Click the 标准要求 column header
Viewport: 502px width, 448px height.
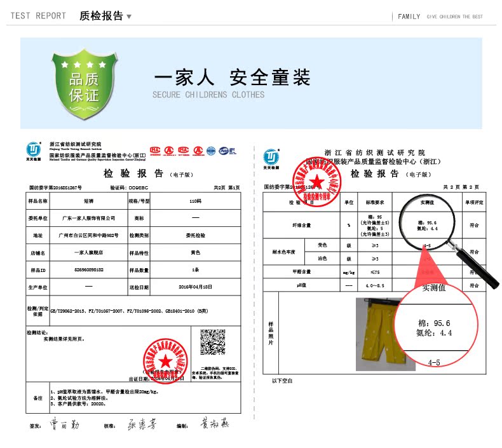pos(374,202)
